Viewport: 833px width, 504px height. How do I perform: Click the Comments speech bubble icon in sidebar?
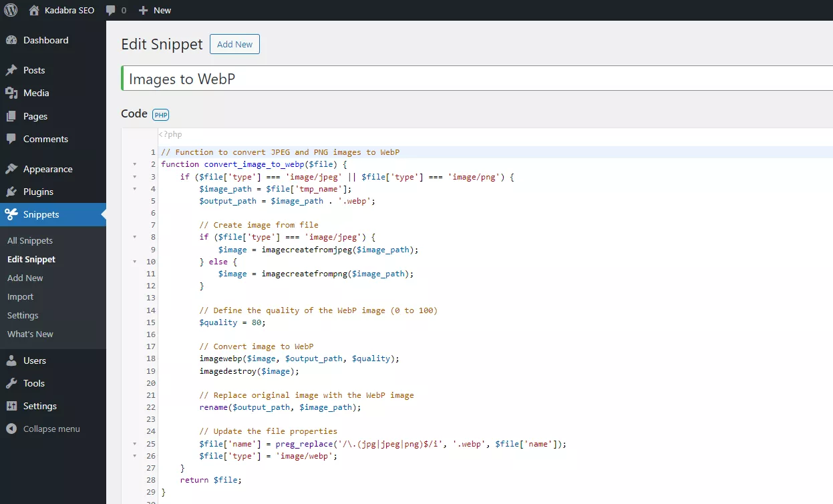point(11,139)
